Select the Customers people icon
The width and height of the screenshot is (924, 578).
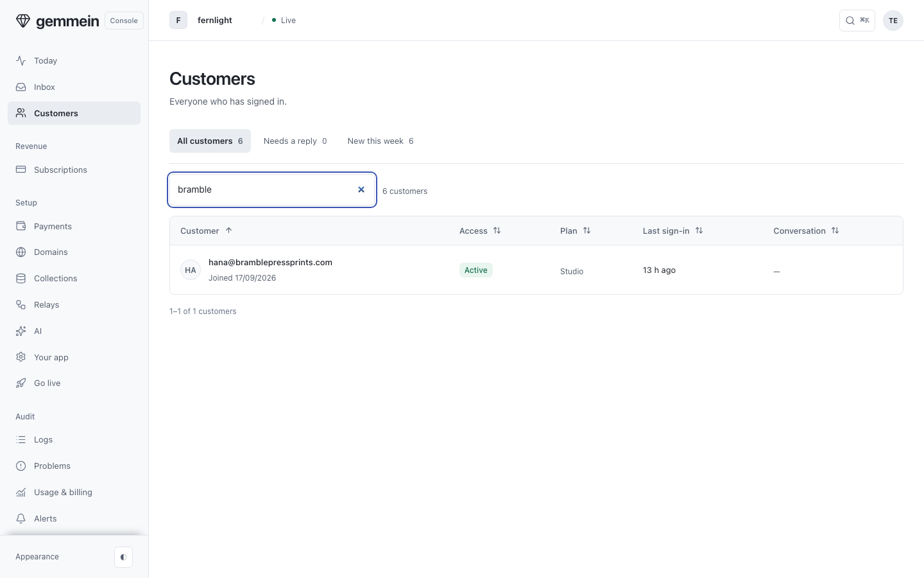(21, 113)
